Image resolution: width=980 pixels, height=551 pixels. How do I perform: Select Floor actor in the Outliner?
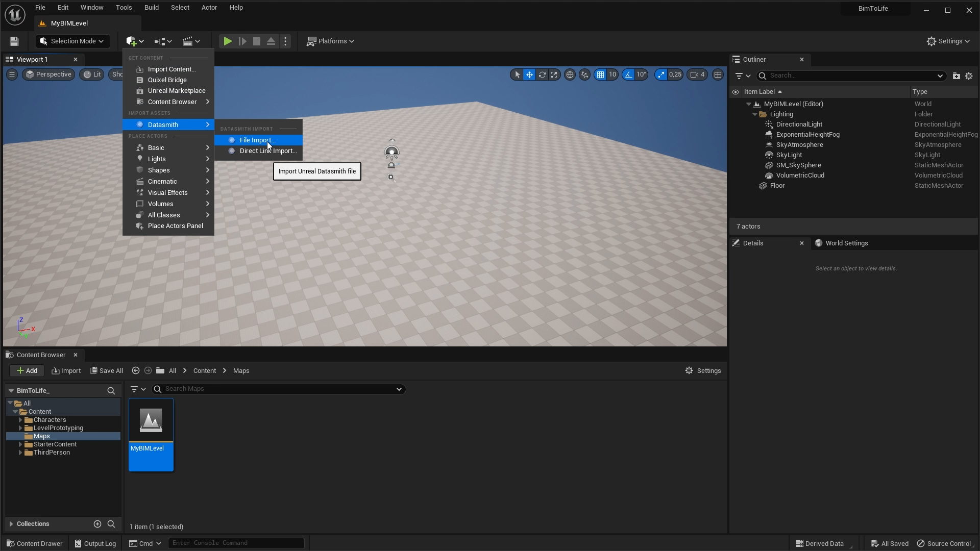777,186
